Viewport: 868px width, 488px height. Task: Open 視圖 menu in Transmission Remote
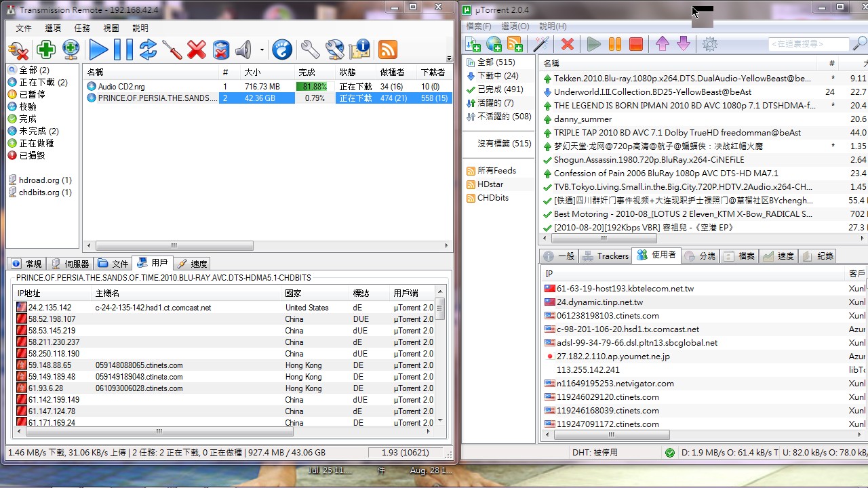pyautogui.click(x=111, y=28)
